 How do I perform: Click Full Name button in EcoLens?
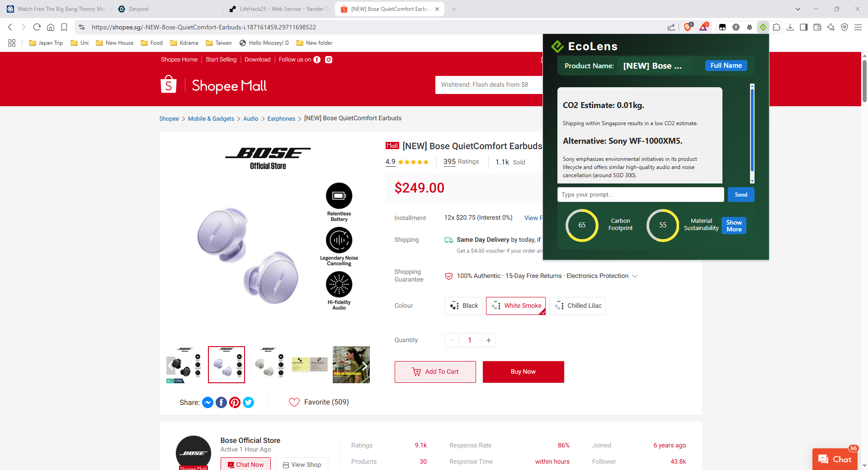tap(726, 66)
